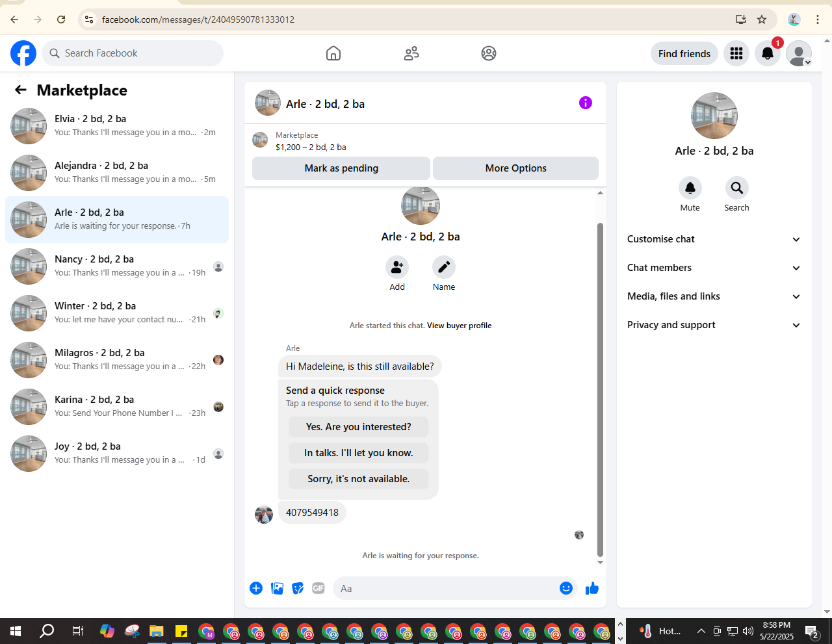This screenshot has height=644, width=832.
Task: Click More Options button
Action: tap(516, 168)
